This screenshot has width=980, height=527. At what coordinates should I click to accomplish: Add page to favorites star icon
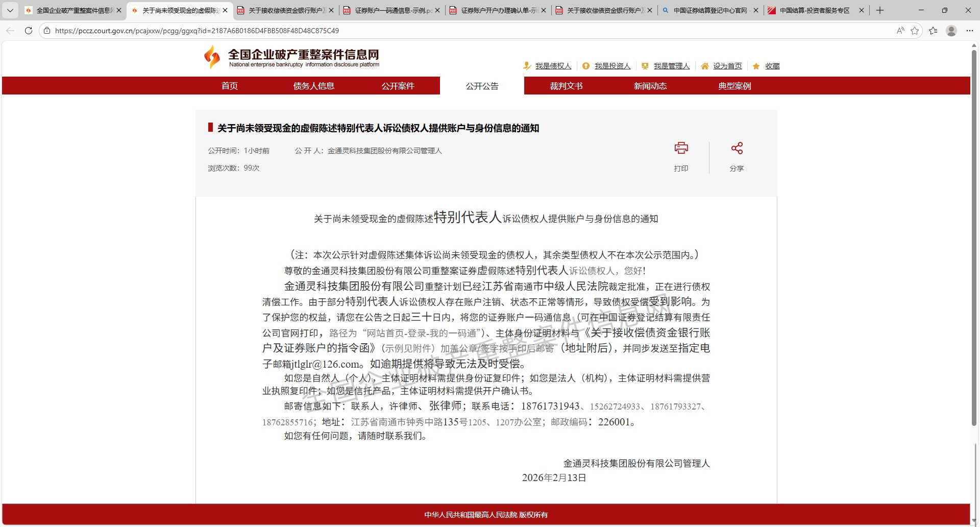tap(915, 31)
